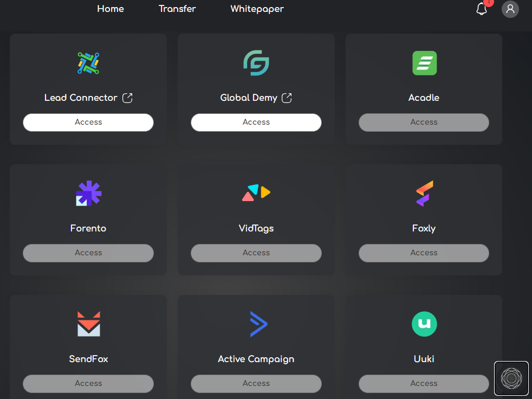The width and height of the screenshot is (532, 399).
Task: Click the Foxly gradient logo
Action: 424,194
